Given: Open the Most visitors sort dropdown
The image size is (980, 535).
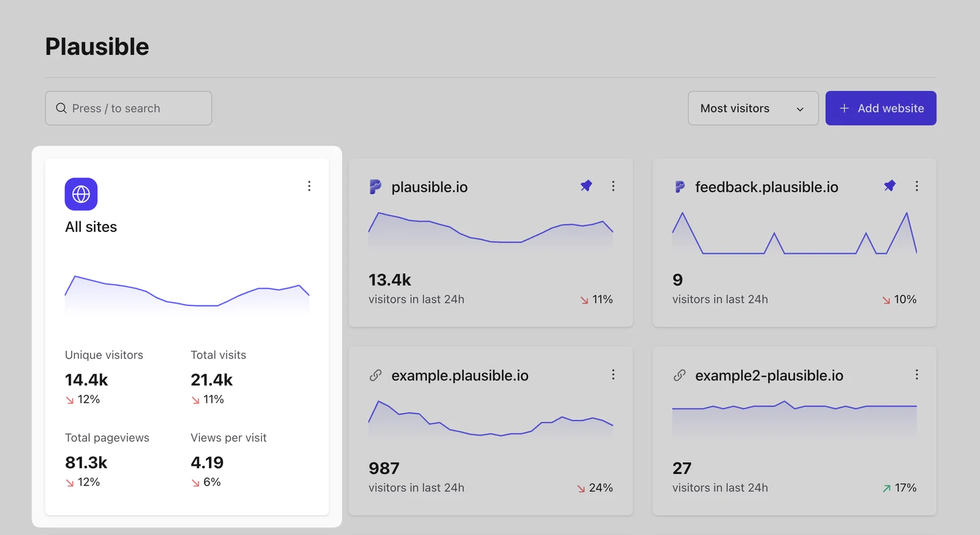Looking at the screenshot, I should coord(753,108).
